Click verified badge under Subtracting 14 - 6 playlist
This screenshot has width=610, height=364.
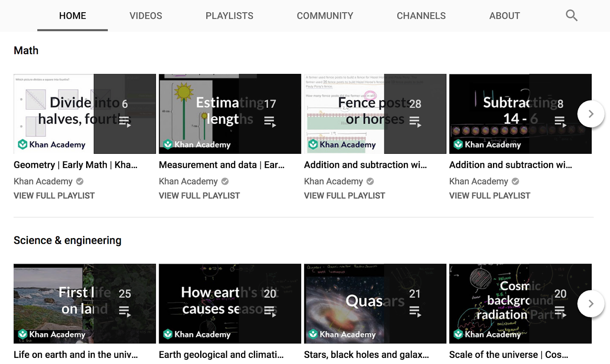[515, 182]
